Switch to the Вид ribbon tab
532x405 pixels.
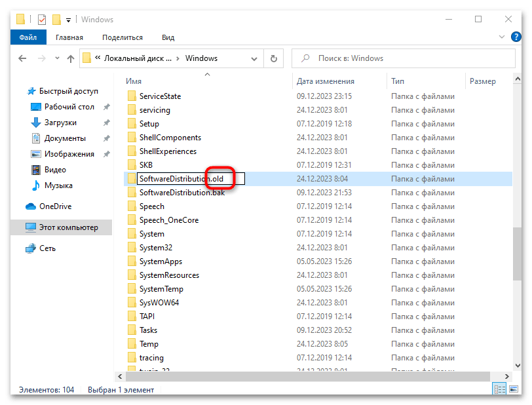(168, 37)
